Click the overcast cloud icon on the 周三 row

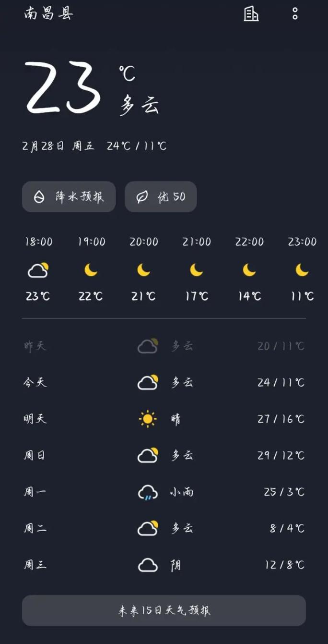147,565
